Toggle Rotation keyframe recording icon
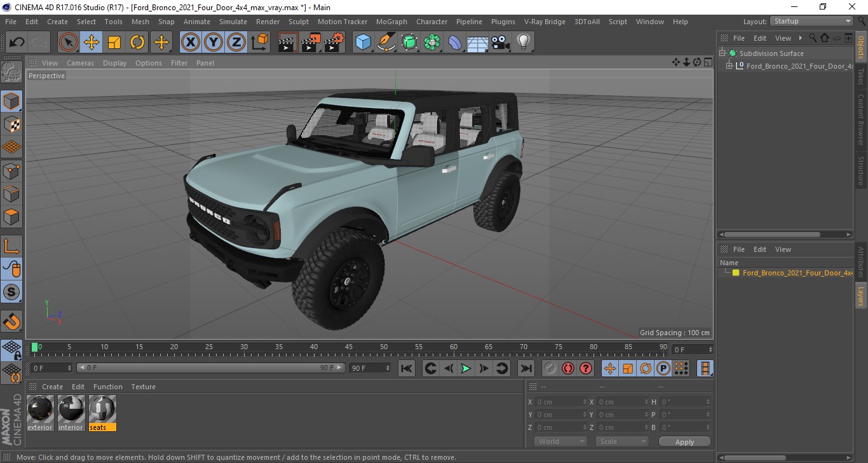Screen dimensions: 868x463 (646, 368)
